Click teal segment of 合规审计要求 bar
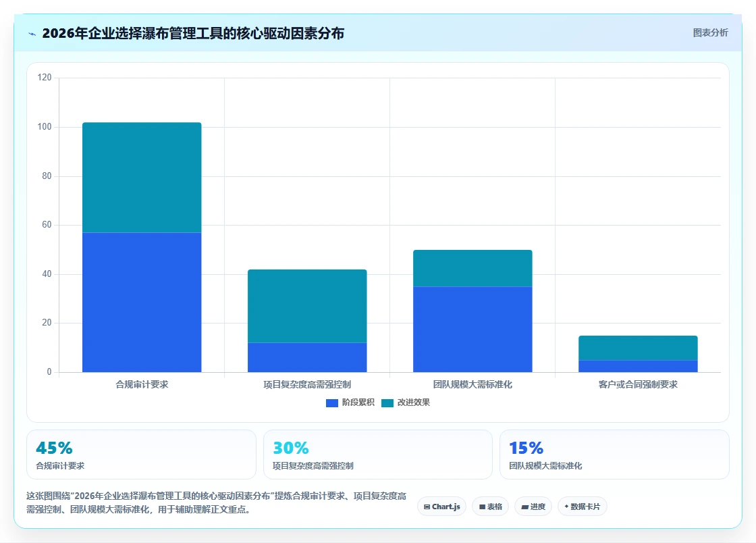The image size is (756, 543). click(142, 178)
